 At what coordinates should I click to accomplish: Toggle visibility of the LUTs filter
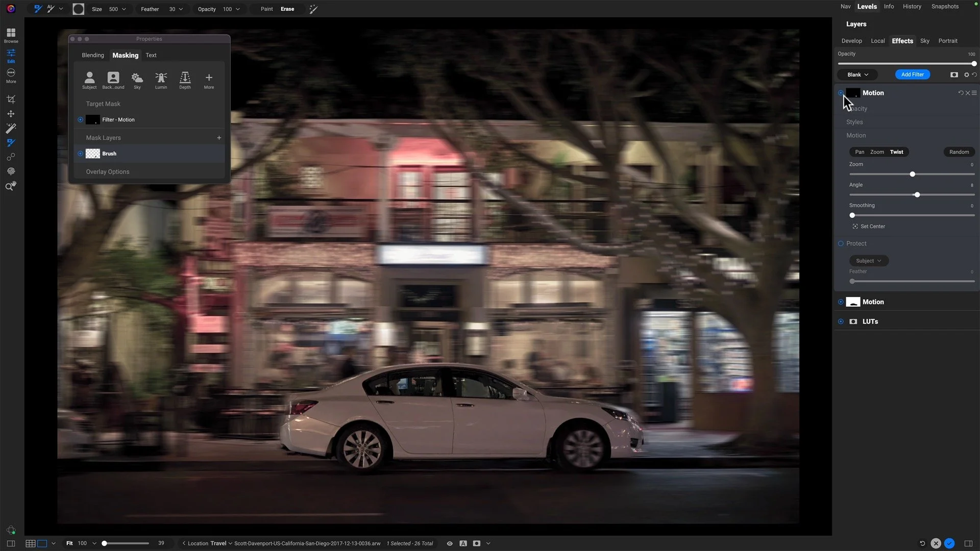pyautogui.click(x=841, y=322)
